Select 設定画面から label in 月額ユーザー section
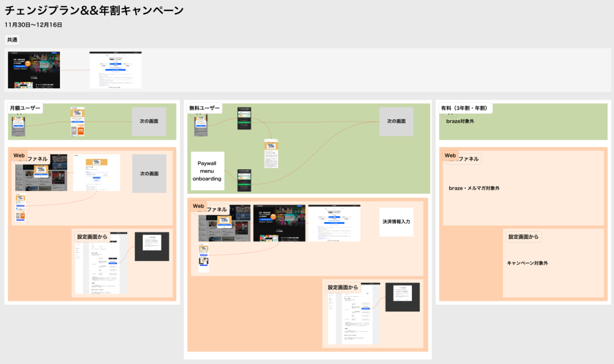 point(92,237)
